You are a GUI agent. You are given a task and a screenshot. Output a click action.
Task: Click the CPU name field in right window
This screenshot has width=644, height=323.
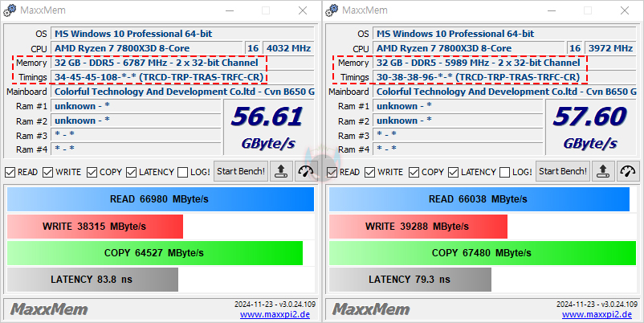pos(469,48)
